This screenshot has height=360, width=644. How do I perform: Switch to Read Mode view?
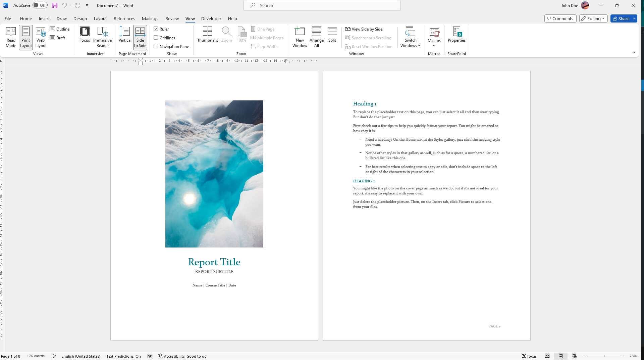click(11, 37)
